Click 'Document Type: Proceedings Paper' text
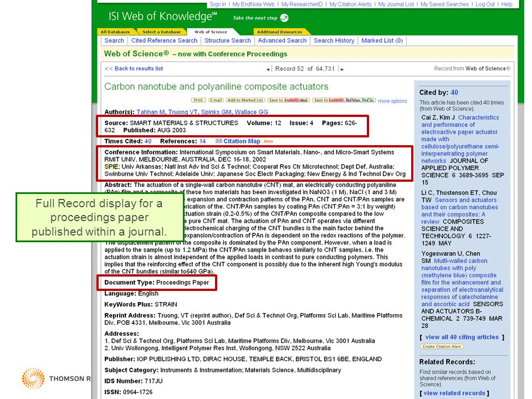This screenshot has height=399, width=532. point(156,283)
